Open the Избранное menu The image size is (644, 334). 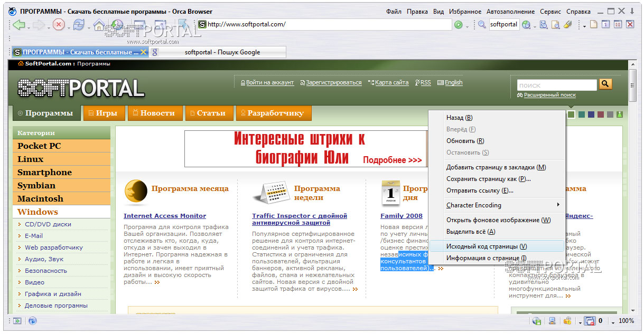coord(465,12)
